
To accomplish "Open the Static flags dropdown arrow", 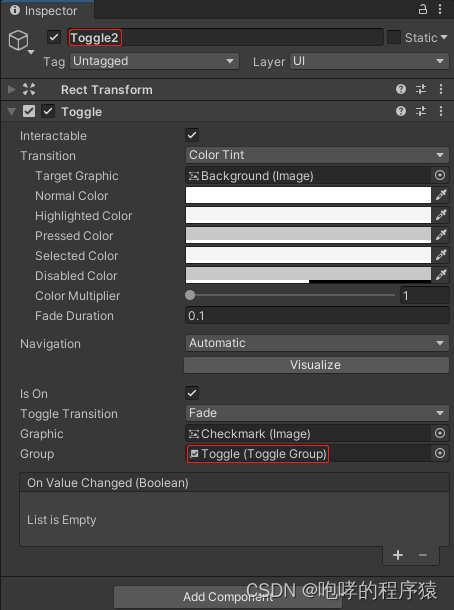I will click(444, 37).
